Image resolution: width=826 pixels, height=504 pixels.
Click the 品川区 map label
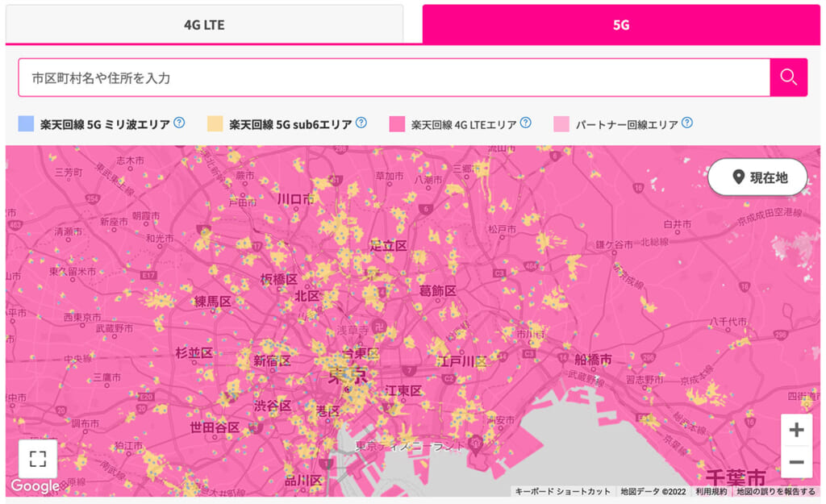(x=303, y=481)
